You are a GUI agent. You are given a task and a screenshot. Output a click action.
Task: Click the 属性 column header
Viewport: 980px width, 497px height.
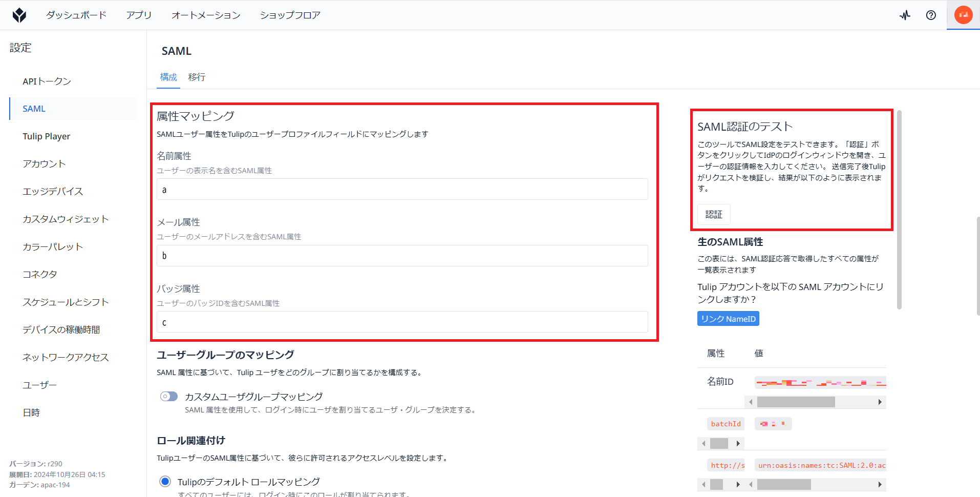[x=716, y=354]
